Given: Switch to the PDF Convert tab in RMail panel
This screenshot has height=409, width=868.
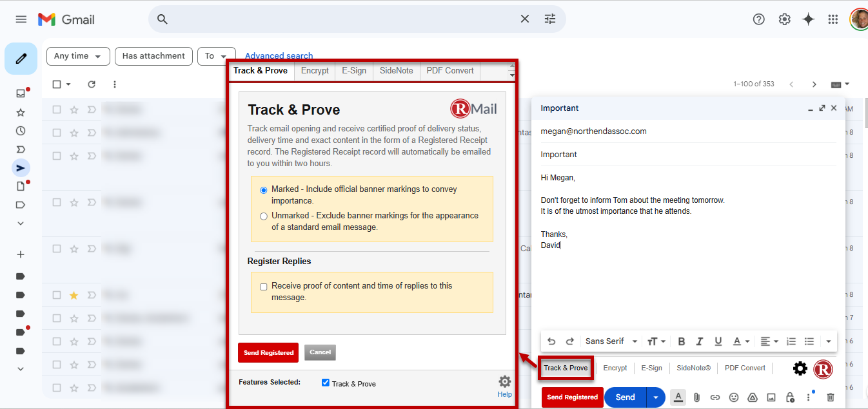Looking at the screenshot, I should [450, 71].
